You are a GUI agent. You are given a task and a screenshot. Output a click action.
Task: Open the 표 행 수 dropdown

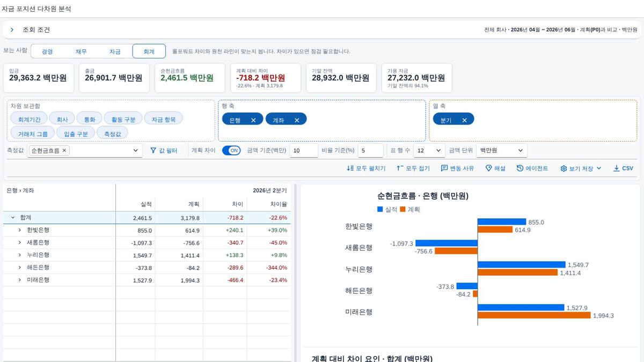point(429,151)
